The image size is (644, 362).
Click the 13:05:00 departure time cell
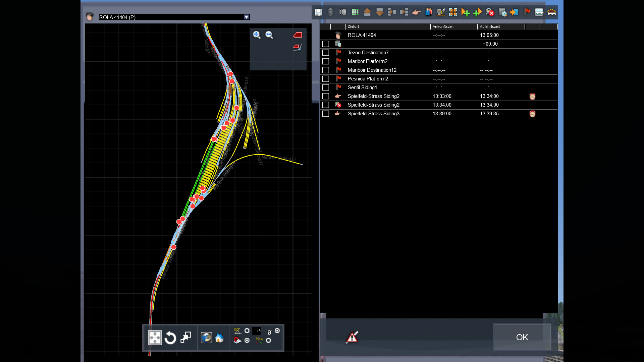(x=489, y=35)
